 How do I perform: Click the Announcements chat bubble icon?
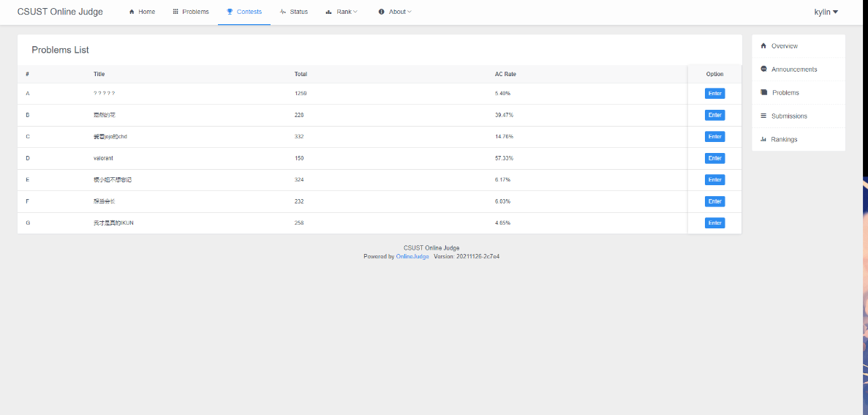click(x=763, y=69)
